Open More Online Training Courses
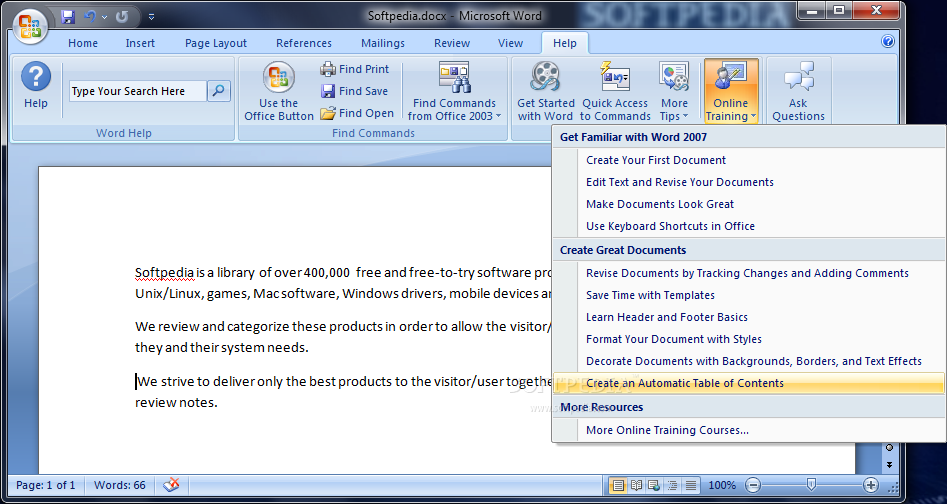The width and height of the screenshot is (947, 504). 749,430
